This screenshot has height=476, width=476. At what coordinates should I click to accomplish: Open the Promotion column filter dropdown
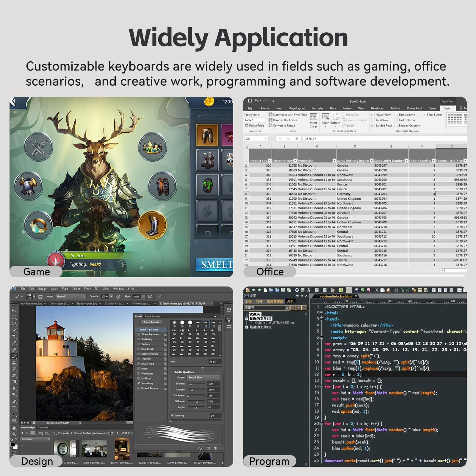tap(334, 161)
